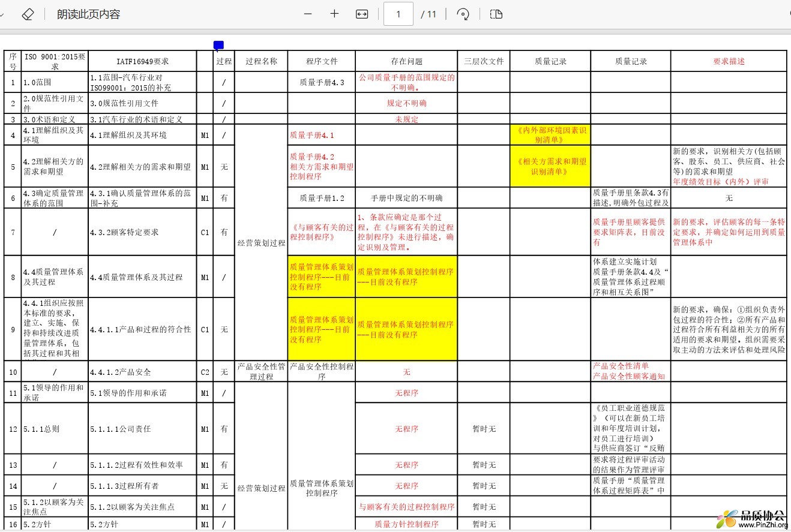This screenshot has width=791, height=532.
Task: Select the header cell '过程名称'
Action: click(261, 61)
